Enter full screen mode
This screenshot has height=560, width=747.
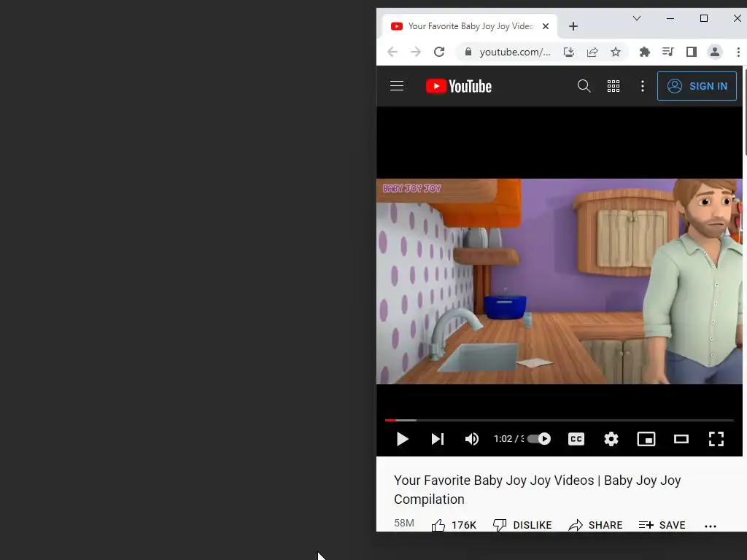[716, 439]
